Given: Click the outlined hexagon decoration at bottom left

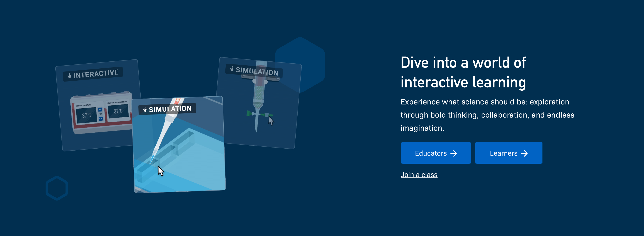Looking at the screenshot, I should [x=57, y=188].
